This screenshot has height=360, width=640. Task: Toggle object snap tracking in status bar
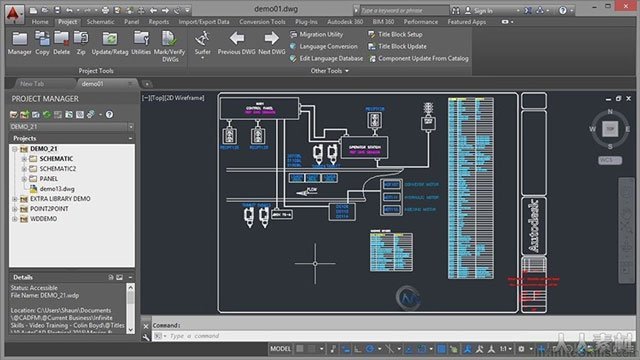tap(409, 349)
